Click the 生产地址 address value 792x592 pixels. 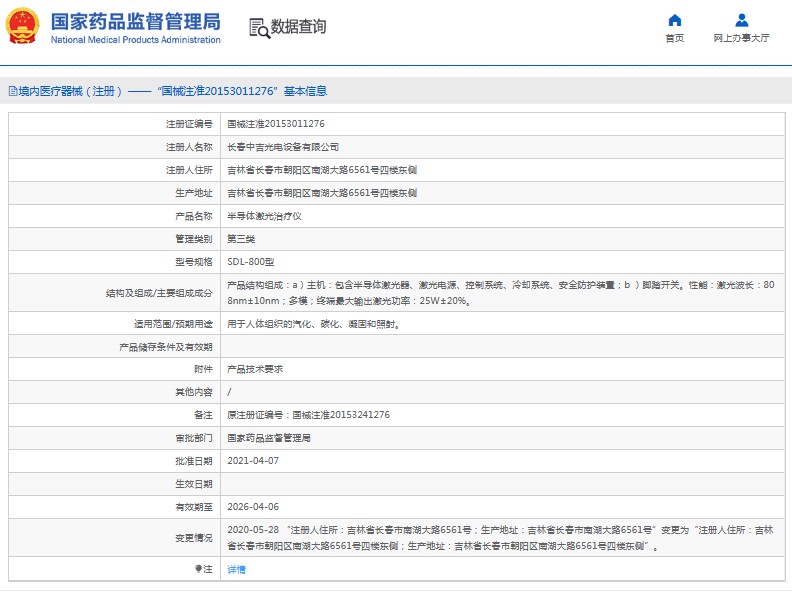pos(322,193)
